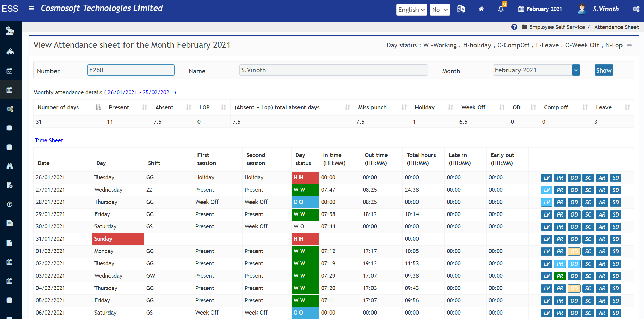This screenshot has width=644, height=319.
Task: Open active sidebar calendar icon
Action: pyautogui.click(x=10, y=90)
